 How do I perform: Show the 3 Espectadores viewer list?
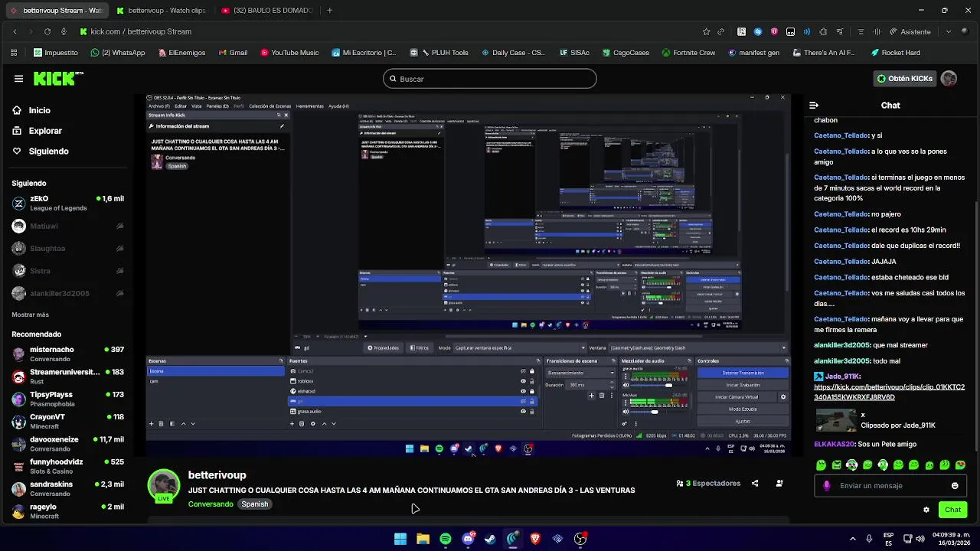click(x=708, y=484)
